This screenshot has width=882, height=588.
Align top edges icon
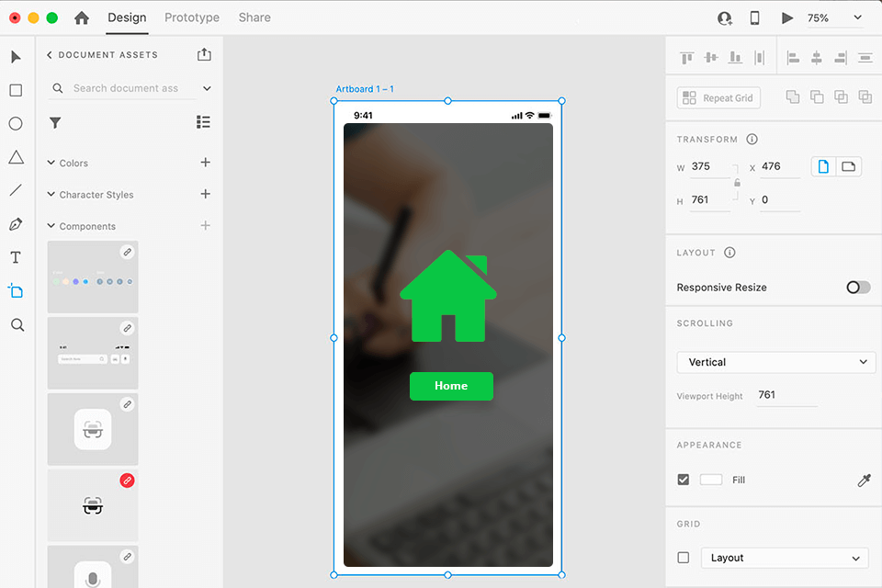point(687,57)
